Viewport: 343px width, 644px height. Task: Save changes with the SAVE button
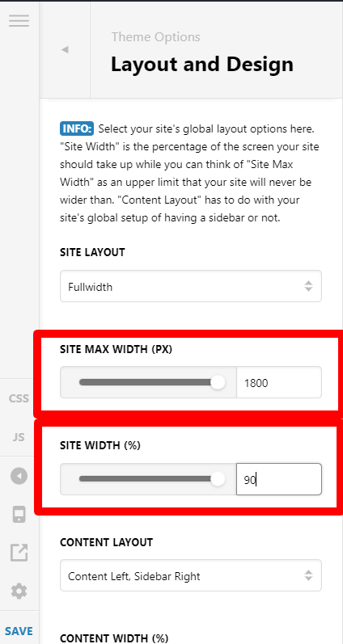(19, 631)
